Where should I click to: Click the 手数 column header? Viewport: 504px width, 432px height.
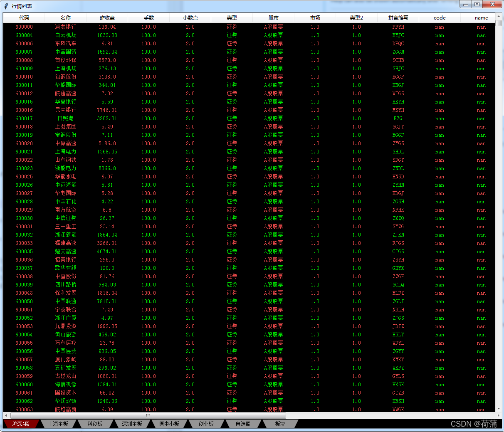pos(149,18)
